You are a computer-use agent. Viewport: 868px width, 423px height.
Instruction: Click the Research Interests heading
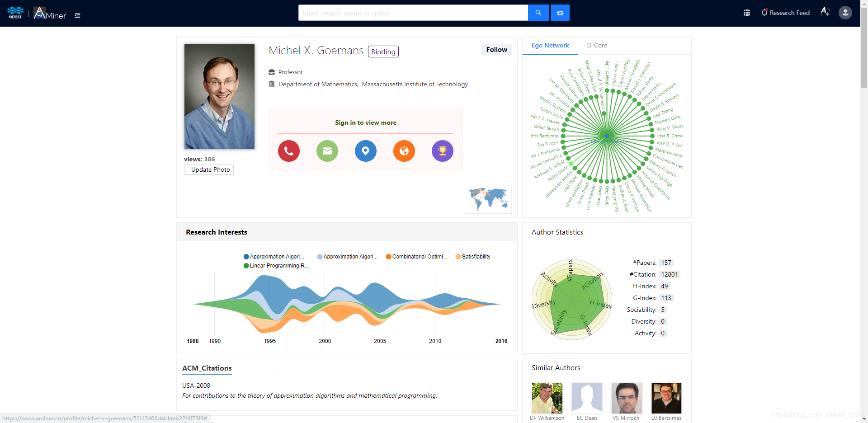click(217, 232)
